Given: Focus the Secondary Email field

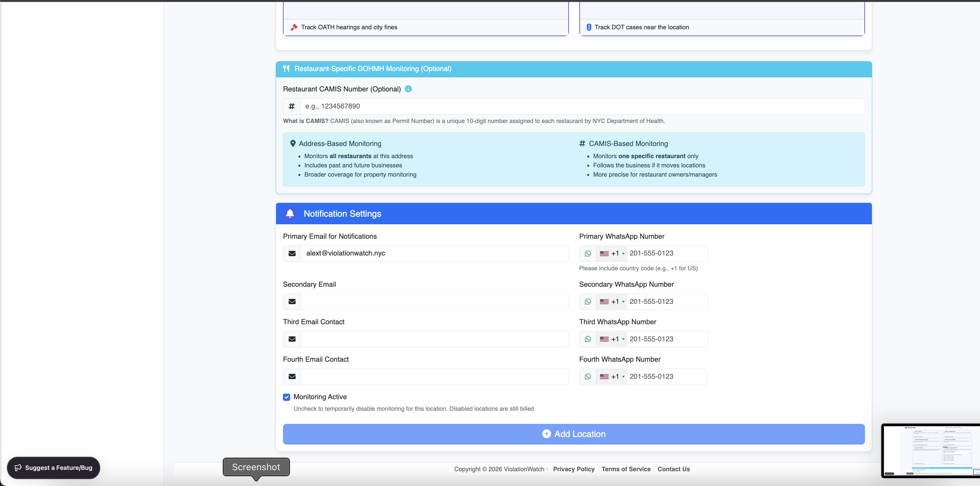Looking at the screenshot, I should coord(434,302).
